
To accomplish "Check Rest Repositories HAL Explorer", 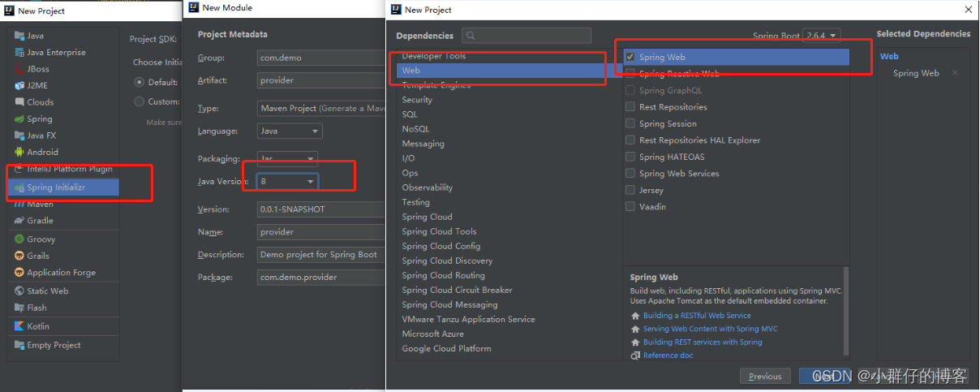I will pos(630,140).
